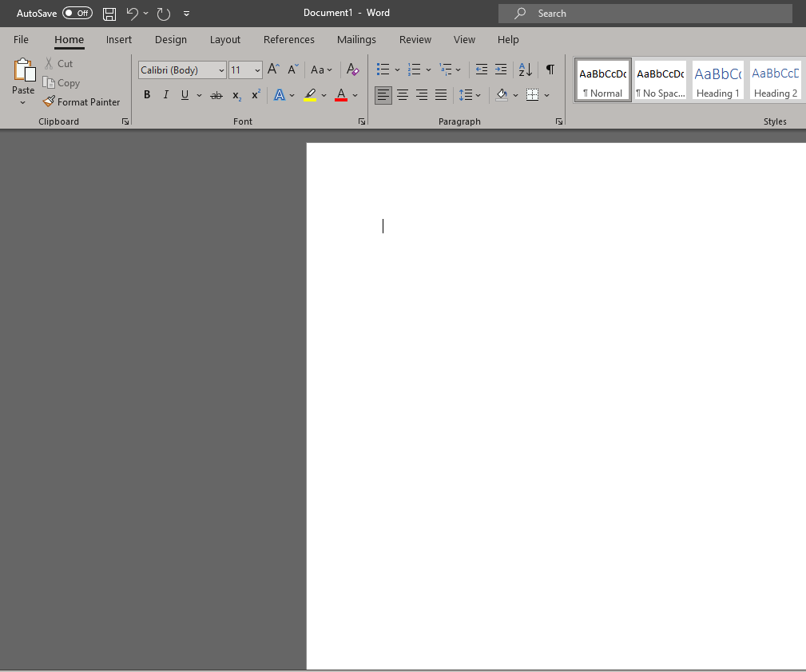Open the References ribbon tab
This screenshot has width=806, height=672.
pos(288,39)
